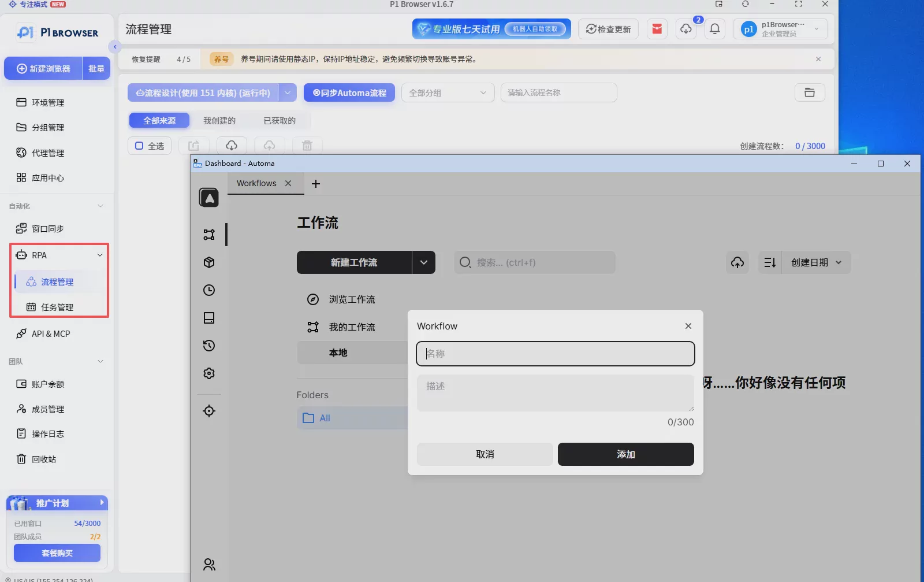Click the Automa element selector crosshair icon

pos(209,411)
